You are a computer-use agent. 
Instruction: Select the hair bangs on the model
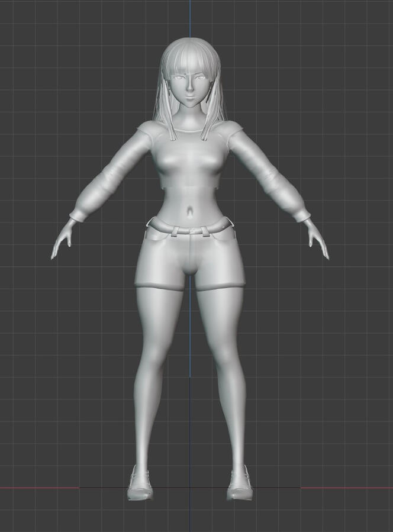(x=189, y=62)
